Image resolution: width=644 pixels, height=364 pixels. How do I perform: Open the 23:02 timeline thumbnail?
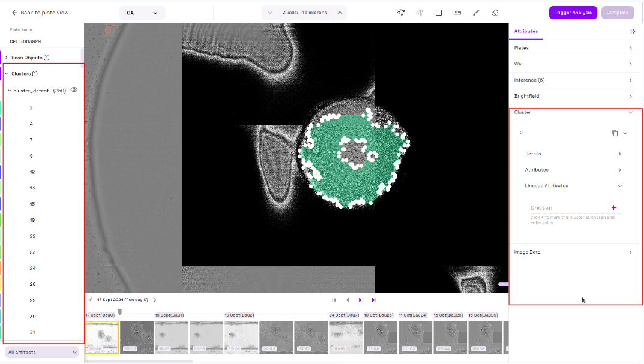[x=137, y=337]
